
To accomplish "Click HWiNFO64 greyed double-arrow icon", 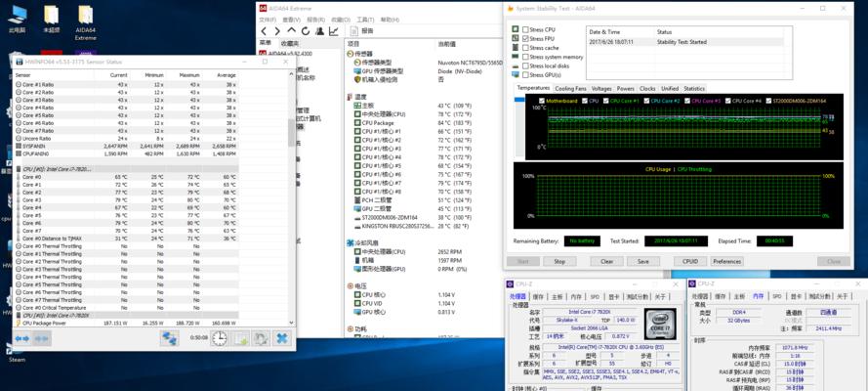I will [x=43, y=338].
